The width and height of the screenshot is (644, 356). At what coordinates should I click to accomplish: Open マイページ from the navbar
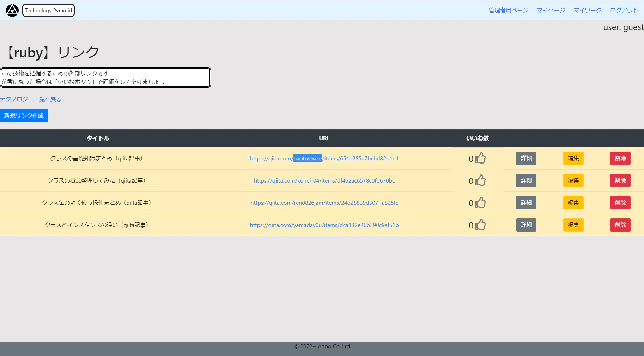pos(551,10)
